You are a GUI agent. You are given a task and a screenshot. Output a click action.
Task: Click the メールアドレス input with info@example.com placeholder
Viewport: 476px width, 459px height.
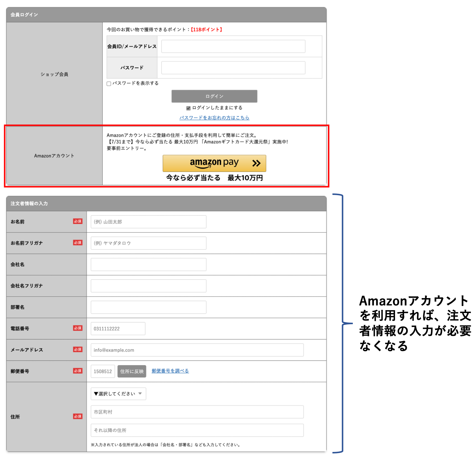tap(197, 350)
